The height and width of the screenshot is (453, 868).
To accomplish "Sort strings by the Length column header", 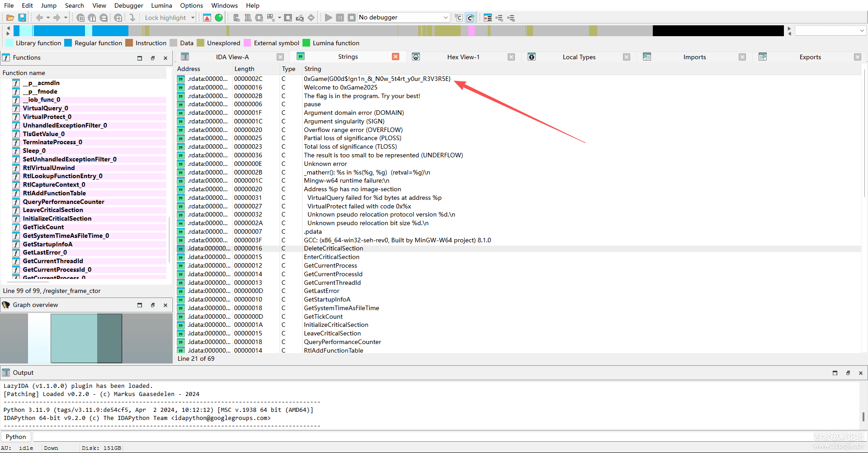I will pos(244,69).
